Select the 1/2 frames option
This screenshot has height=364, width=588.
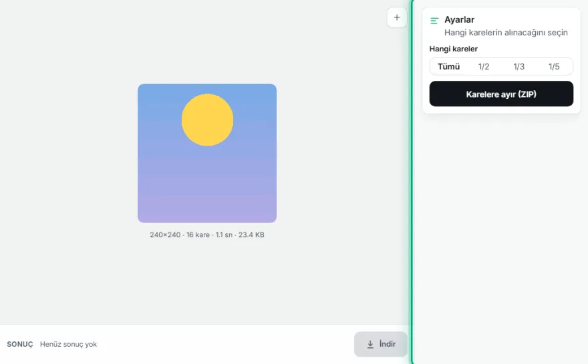pyautogui.click(x=484, y=67)
